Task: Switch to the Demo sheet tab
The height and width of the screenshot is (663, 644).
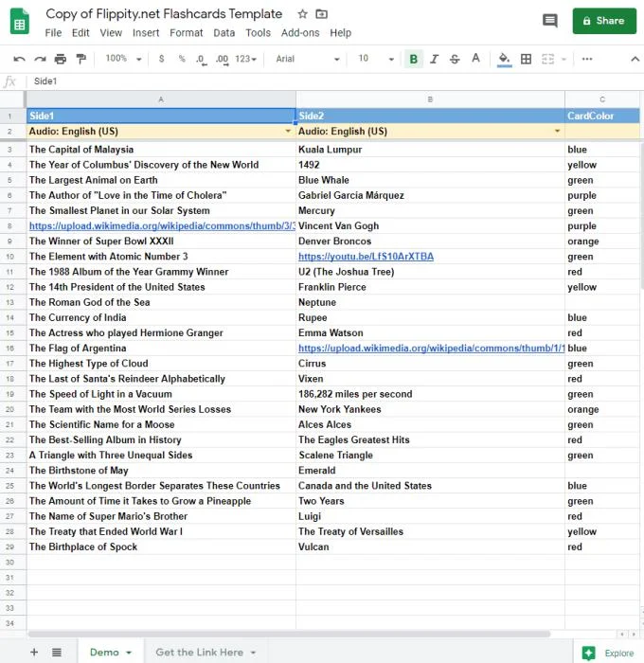Action: (x=104, y=652)
